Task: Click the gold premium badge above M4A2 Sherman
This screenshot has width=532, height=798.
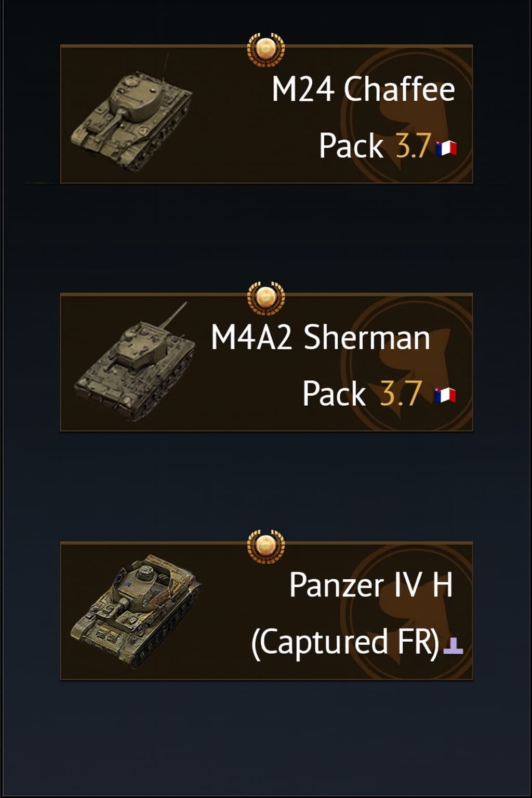Action: tap(265, 298)
